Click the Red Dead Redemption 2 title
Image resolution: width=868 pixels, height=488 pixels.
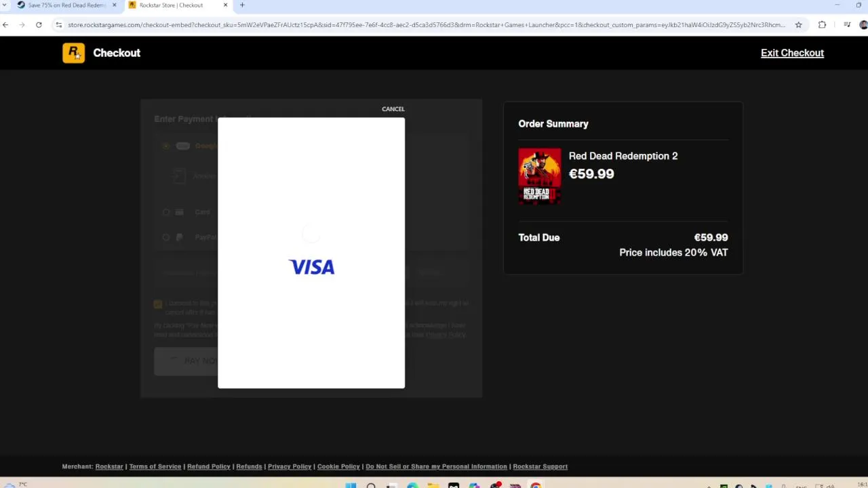623,156
